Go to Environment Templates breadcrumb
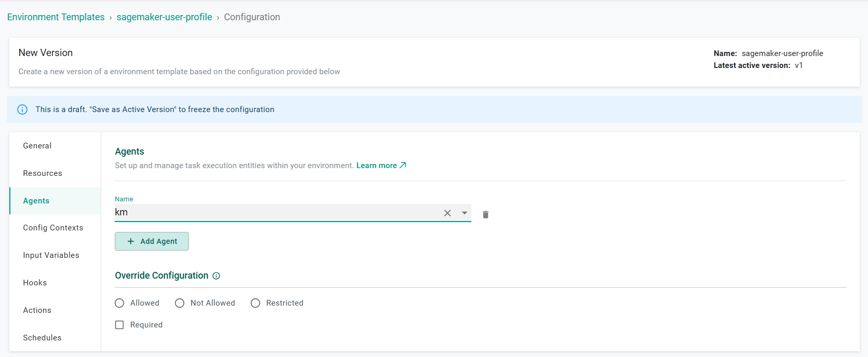 [56, 17]
